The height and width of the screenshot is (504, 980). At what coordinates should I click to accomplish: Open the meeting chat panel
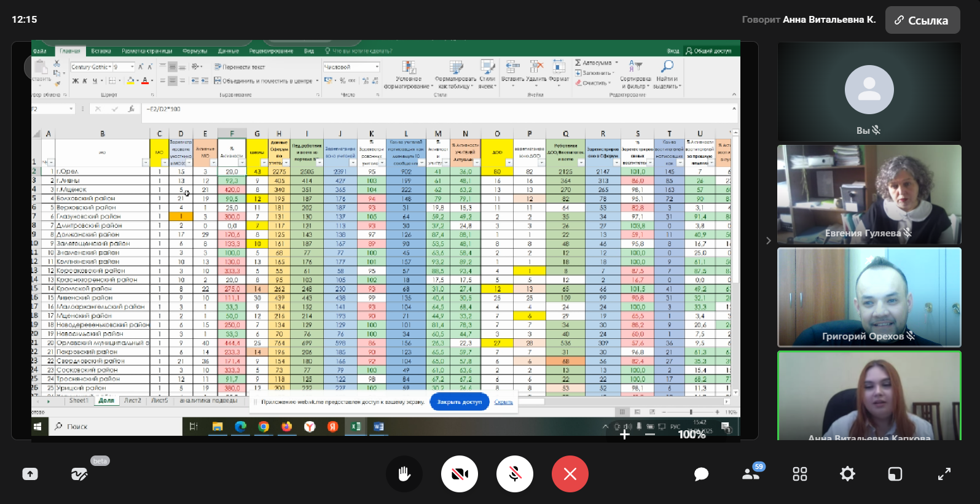(701, 474)
